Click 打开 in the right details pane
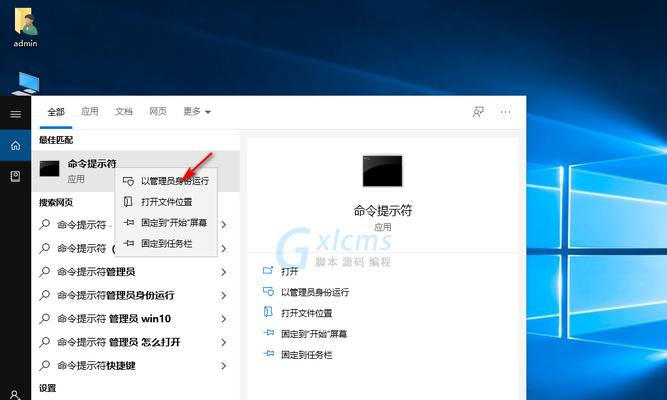 [x=289, y=271]
